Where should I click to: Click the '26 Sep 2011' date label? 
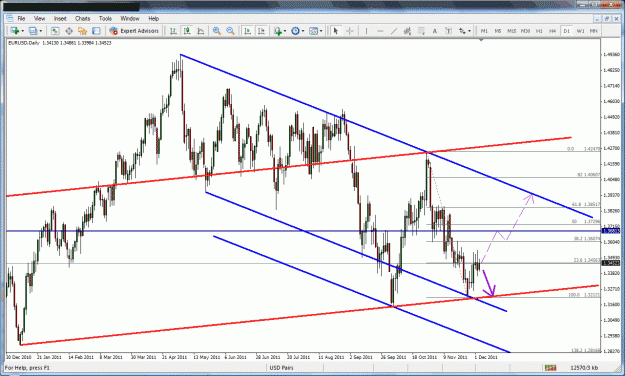click(x=393, y=357)
